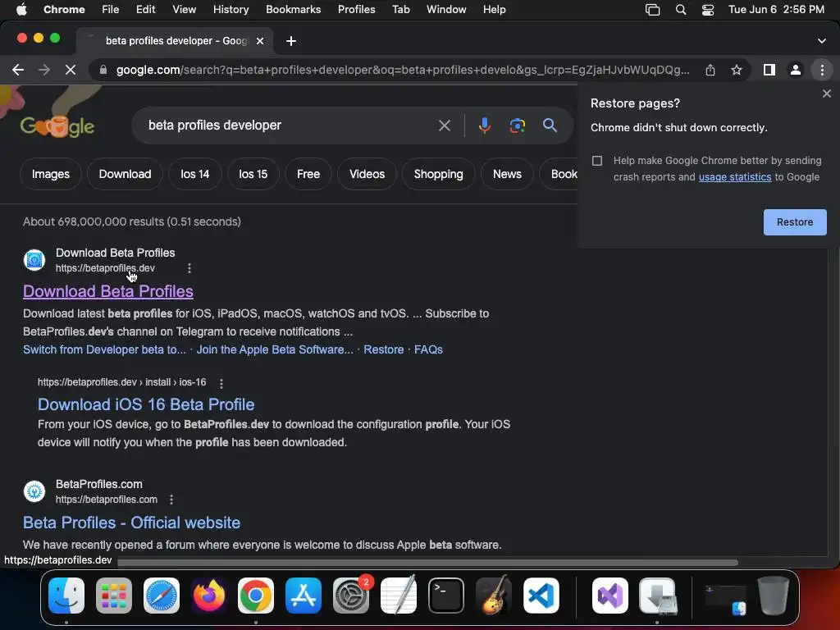Open the FAQs sitelink
Screen dimensions: 840x630
click(x=428, y=349)
